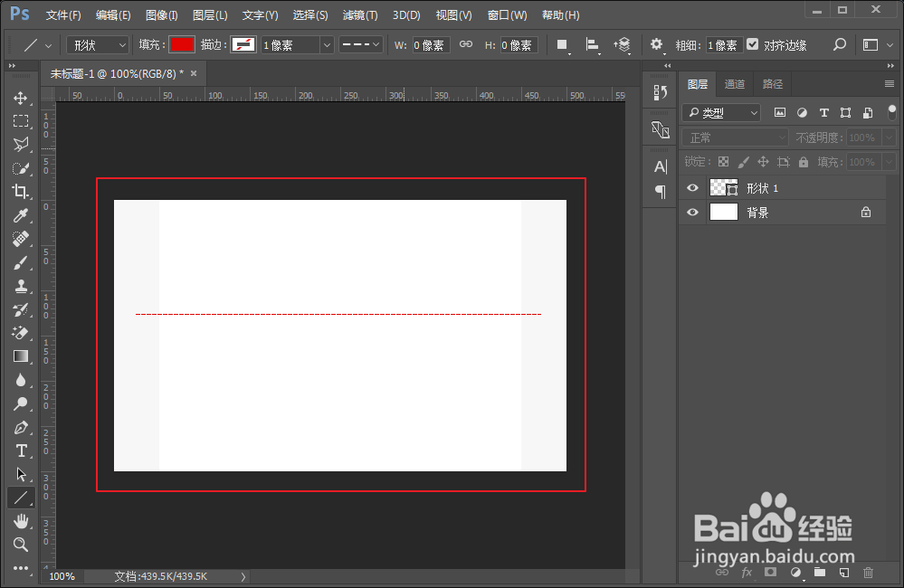Open the Character panel icon
The width and height of the screenshot is (904, 588).
coord(660,167)
